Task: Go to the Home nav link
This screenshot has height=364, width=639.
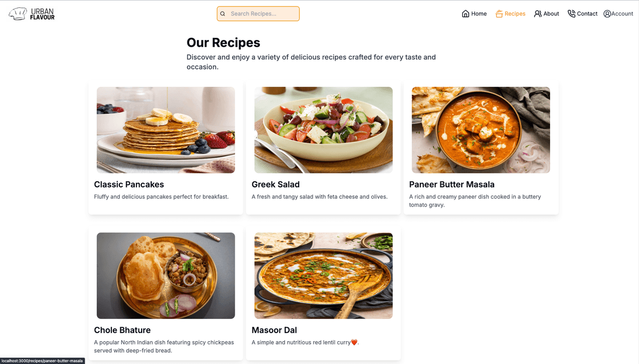Action: click(x=479, y=14)
